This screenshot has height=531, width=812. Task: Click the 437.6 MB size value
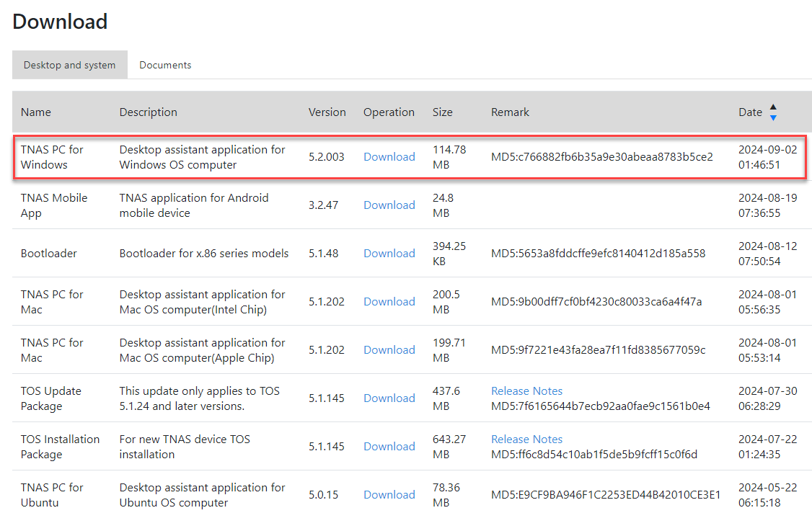tap(446, 398)
